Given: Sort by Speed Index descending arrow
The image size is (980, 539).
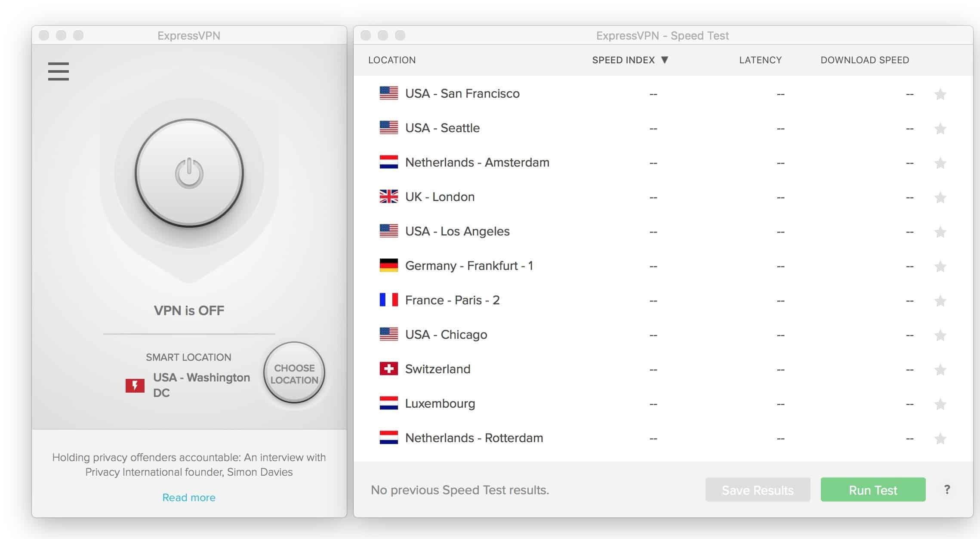Looking at the screenshot, I should click(665, 60).
